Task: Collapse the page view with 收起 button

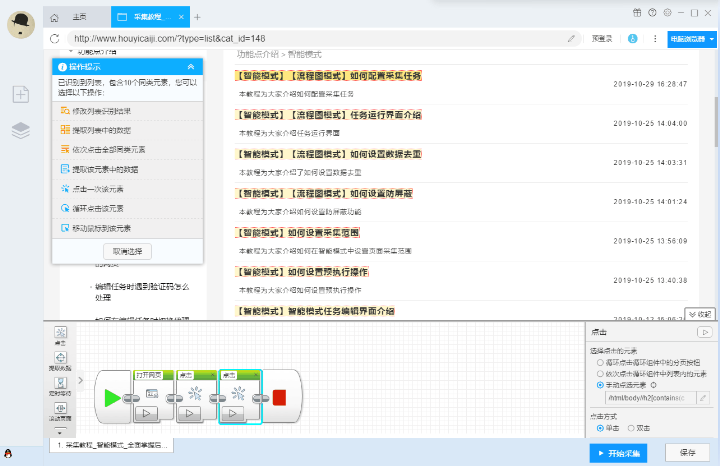Action: 701,314
